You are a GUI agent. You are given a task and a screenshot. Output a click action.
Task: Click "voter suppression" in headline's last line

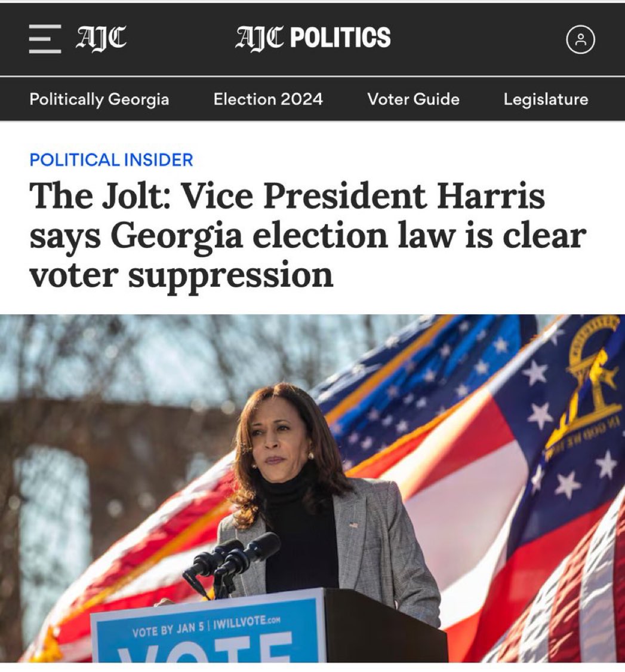click(x=181, y=275)
